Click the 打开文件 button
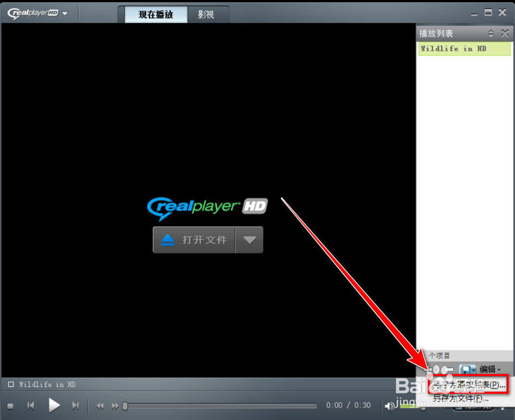 (194, 240)
